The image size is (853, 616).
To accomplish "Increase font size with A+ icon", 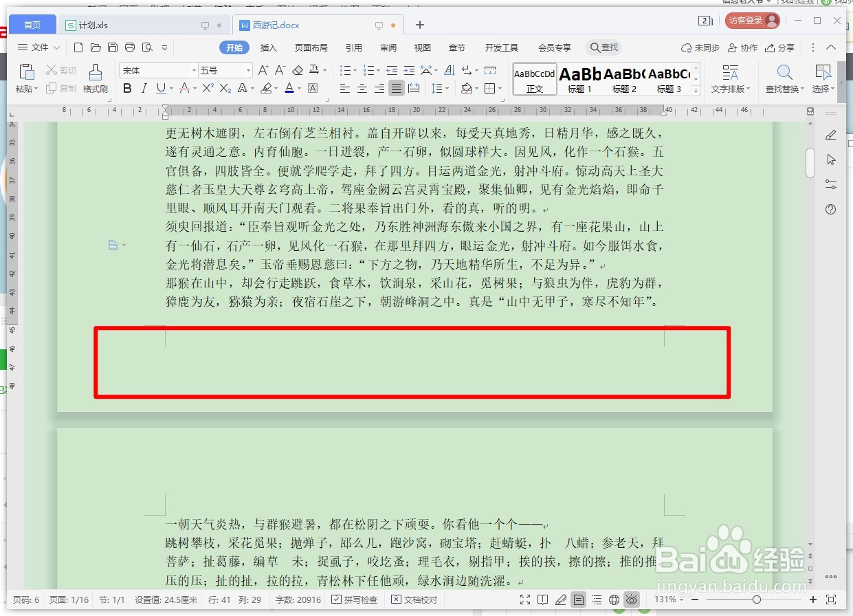I will point(263,70).
